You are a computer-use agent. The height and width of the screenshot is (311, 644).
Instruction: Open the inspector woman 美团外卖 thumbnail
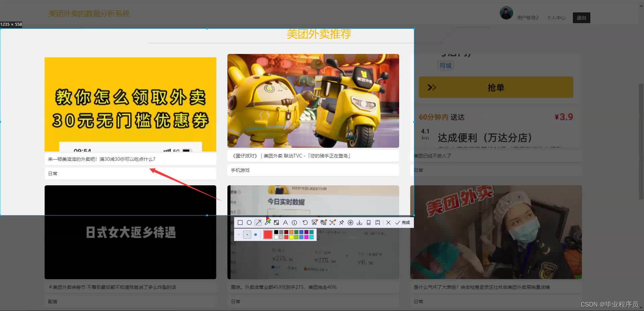496,232
